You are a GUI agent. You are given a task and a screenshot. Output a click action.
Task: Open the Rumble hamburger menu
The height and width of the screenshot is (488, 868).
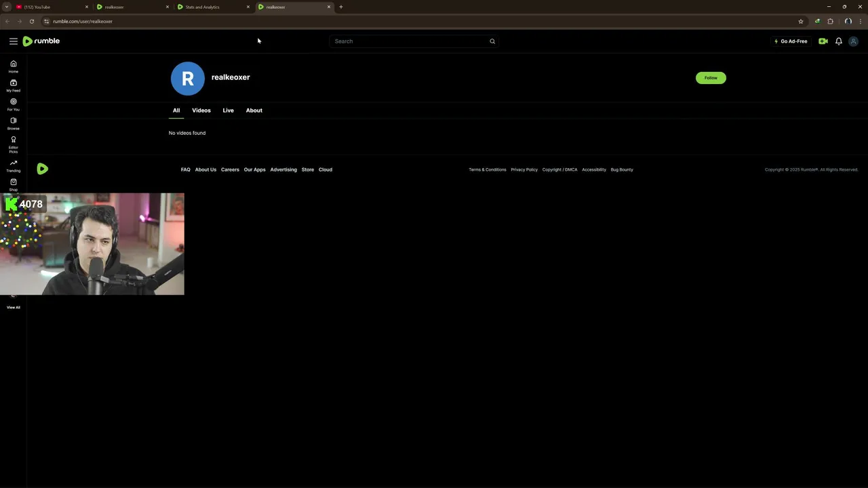tap(13, 41)
